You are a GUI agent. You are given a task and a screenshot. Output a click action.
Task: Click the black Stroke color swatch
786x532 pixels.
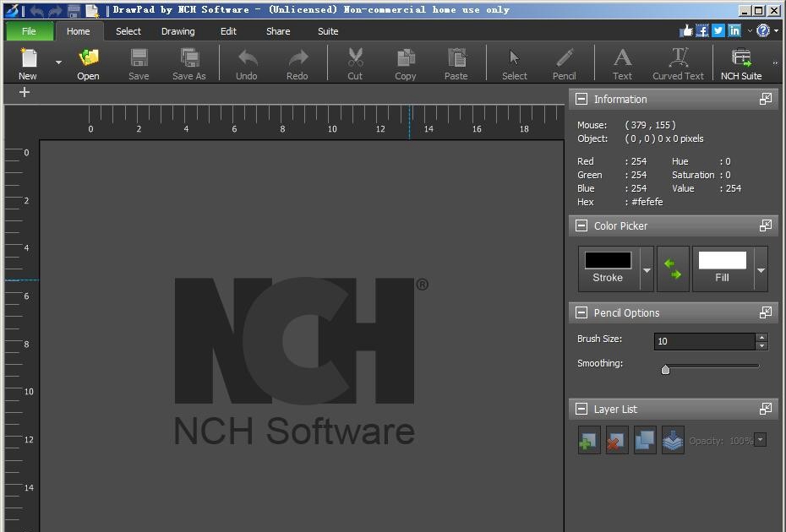point(608,260)
